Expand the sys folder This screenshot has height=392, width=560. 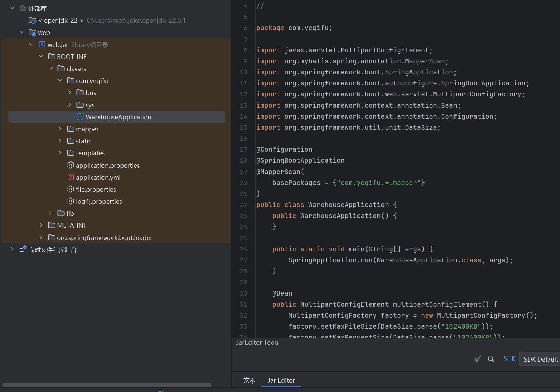tap(69, 105)
